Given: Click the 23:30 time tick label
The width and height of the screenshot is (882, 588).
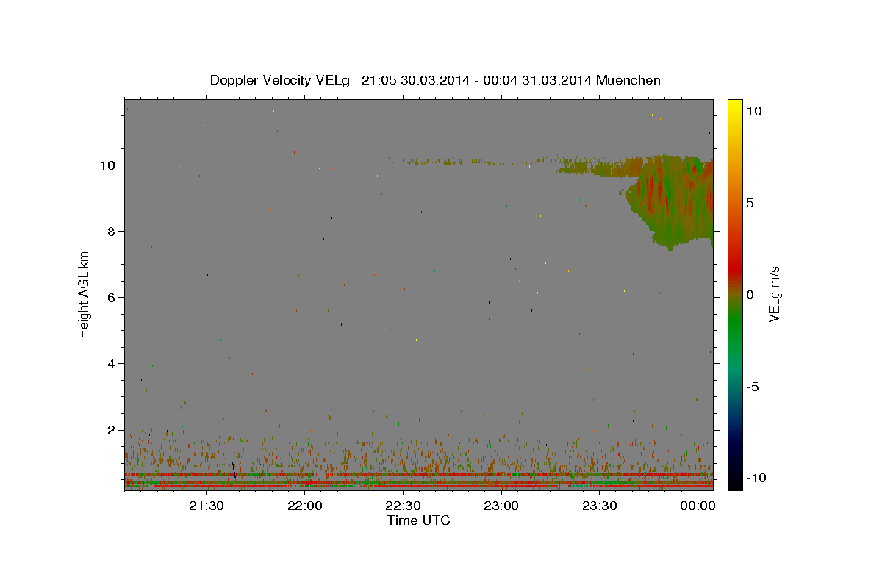Looking at the screenshot, I should click(600, 506).
